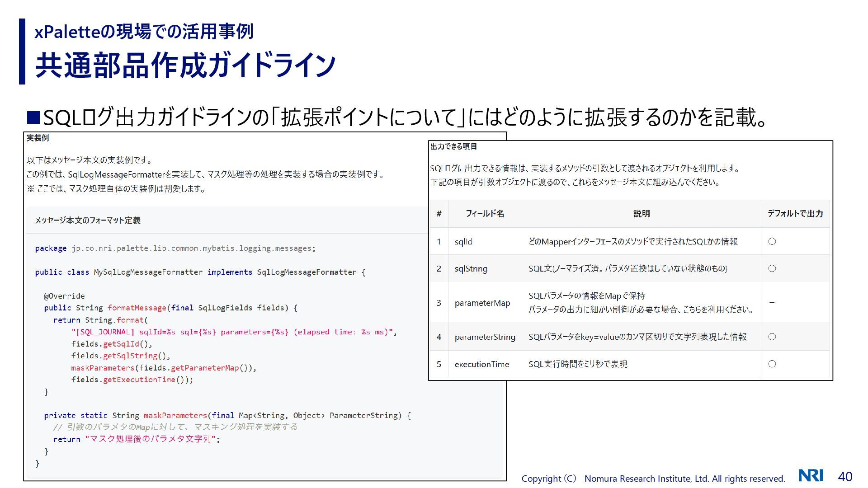Screen dimensions: 868x488
Task: Click the メッセージ本文のフォーマット定義 code block header
Action: 88,221
